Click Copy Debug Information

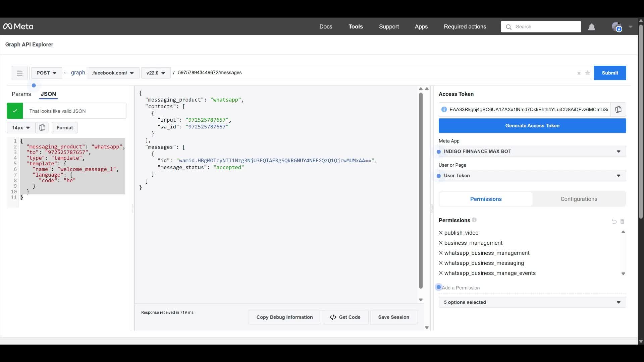coord(284,317)
